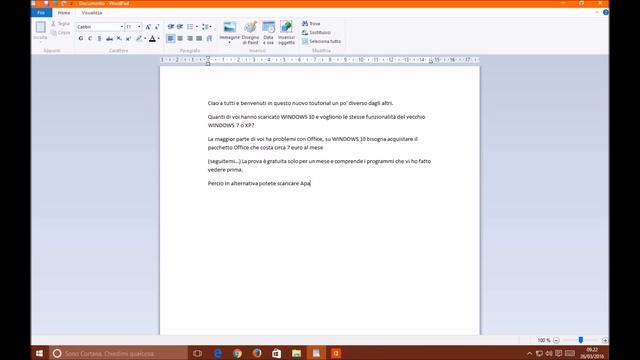This screenshot has height=360, width=640.
Task: Open the Calibri font family dropdown
Action: [121, 27]
